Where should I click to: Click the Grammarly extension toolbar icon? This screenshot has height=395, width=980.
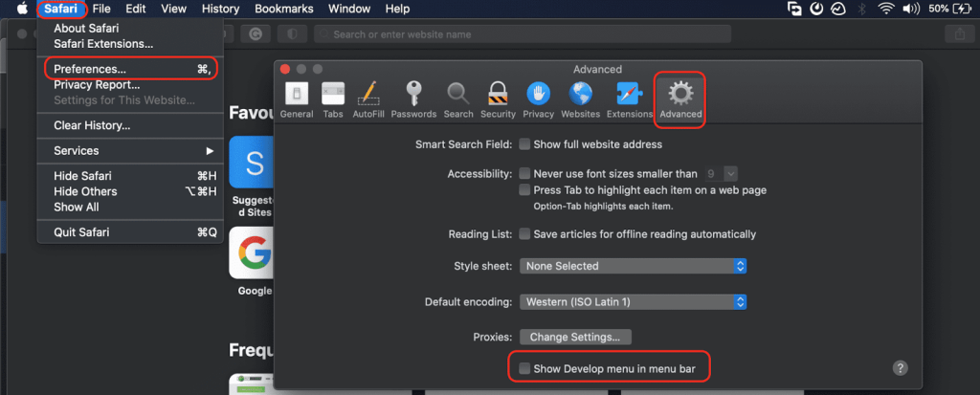tap(255, 34)
